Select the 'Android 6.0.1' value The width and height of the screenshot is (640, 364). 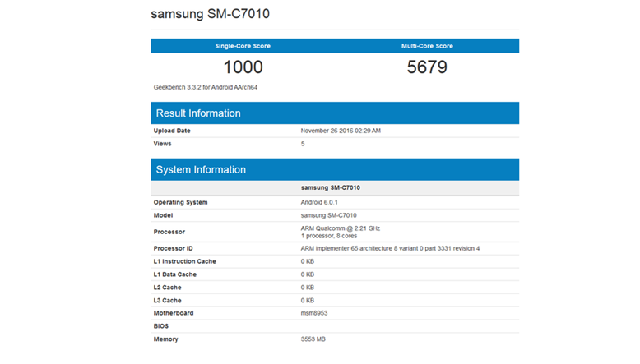coord(319,203)
